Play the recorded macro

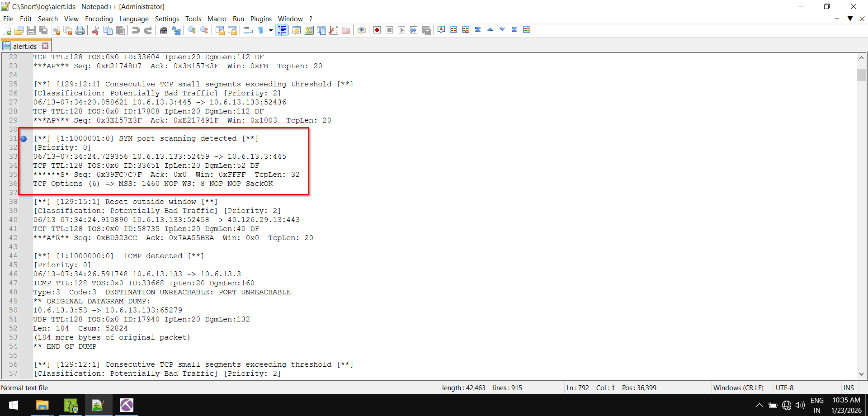[x=401, y=30]
